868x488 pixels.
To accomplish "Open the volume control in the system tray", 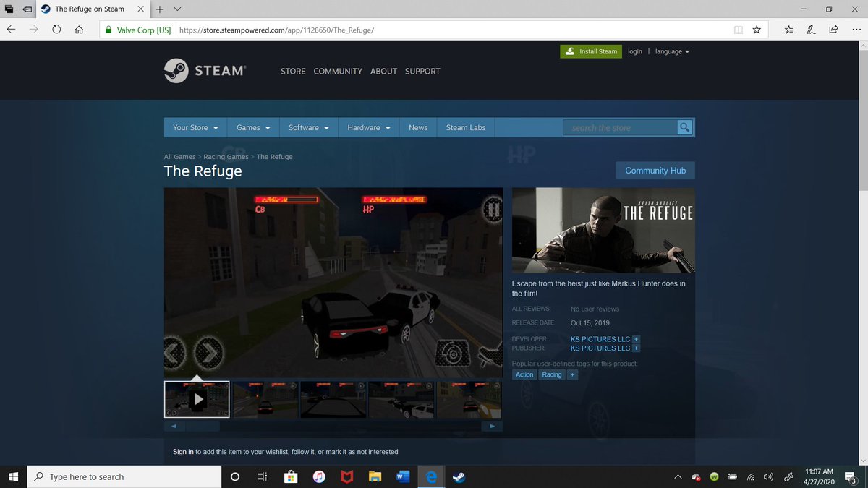I will coord(768,476).
